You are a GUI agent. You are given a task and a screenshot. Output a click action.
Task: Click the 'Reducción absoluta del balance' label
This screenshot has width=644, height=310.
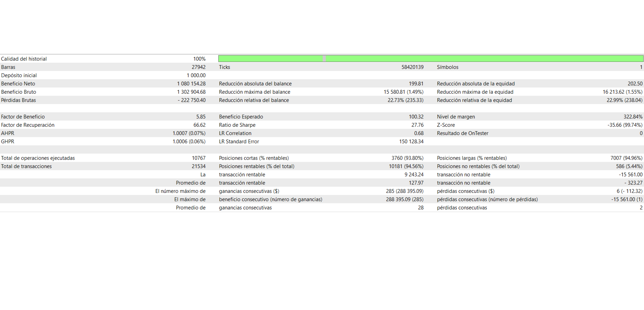255,84
